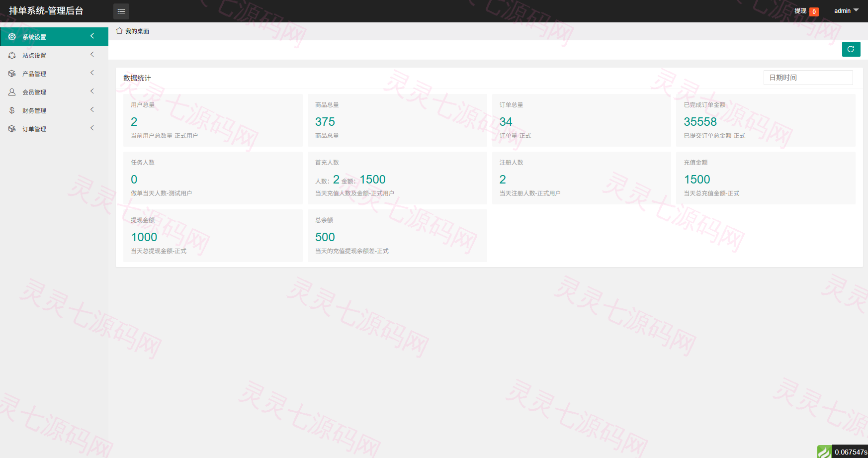The height and width of the screenshot is (458, 868).
Task: Click the green leaf debug icon
Action: (x=824, y=452)
